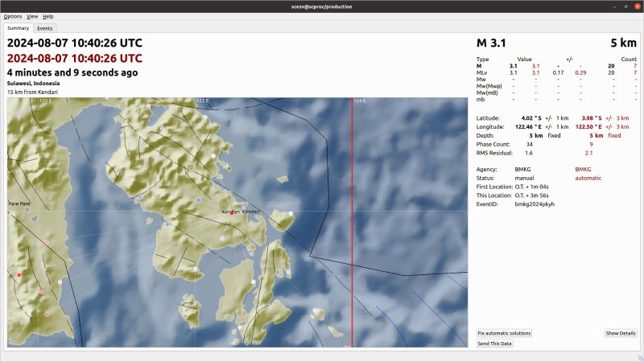644x362 pixels.
Task: Select the Summary tab
Action: (19, 28)
